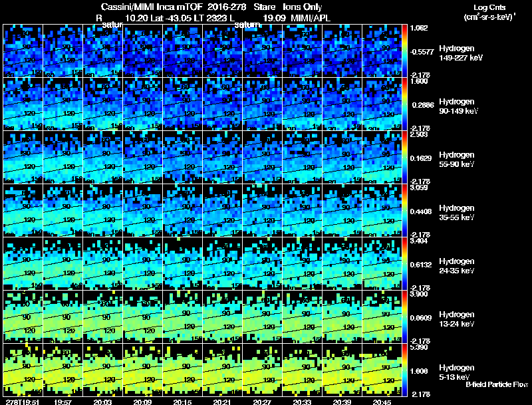
Task: Open the 24-35 keV panel at 20:33
Action: point(303,263)
